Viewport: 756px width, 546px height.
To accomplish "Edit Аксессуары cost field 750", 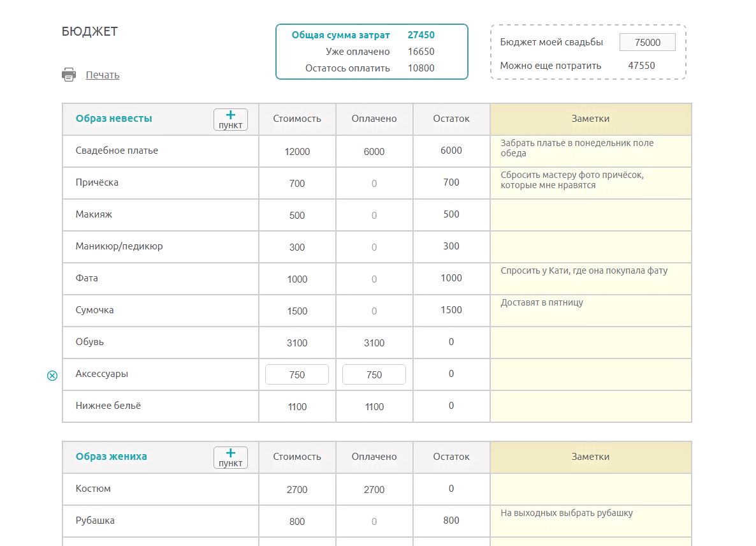I will [x=297, y=375].
